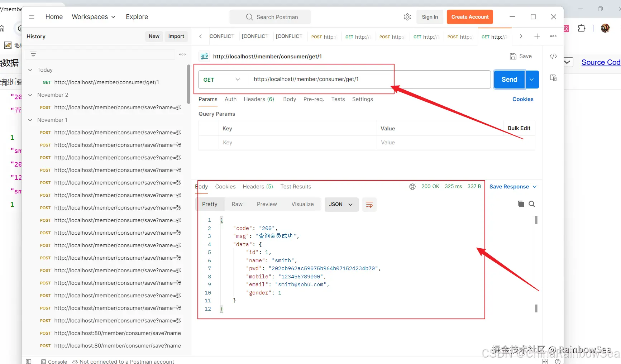Click the History panel scrollbar
621x364 pixels.
(x=188, y=85)
